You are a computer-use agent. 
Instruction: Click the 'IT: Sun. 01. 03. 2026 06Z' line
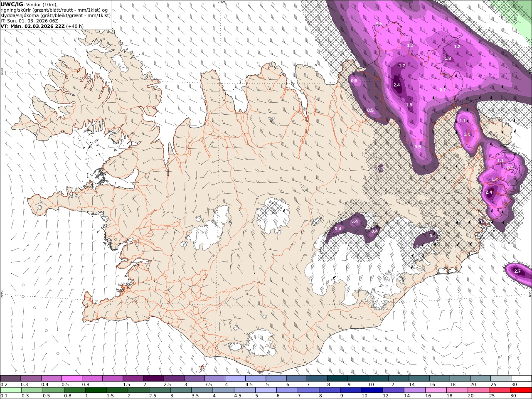click(29, 20)
